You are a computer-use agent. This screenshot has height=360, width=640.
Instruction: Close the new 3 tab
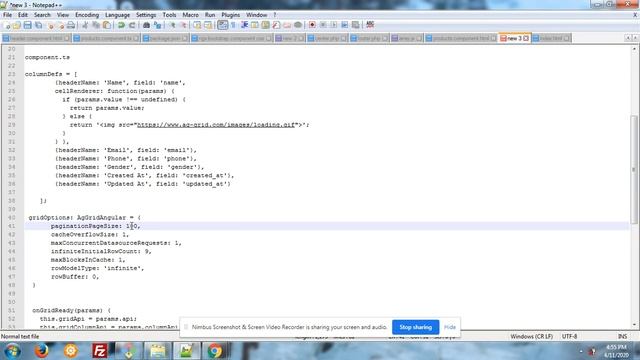[526, 38]
